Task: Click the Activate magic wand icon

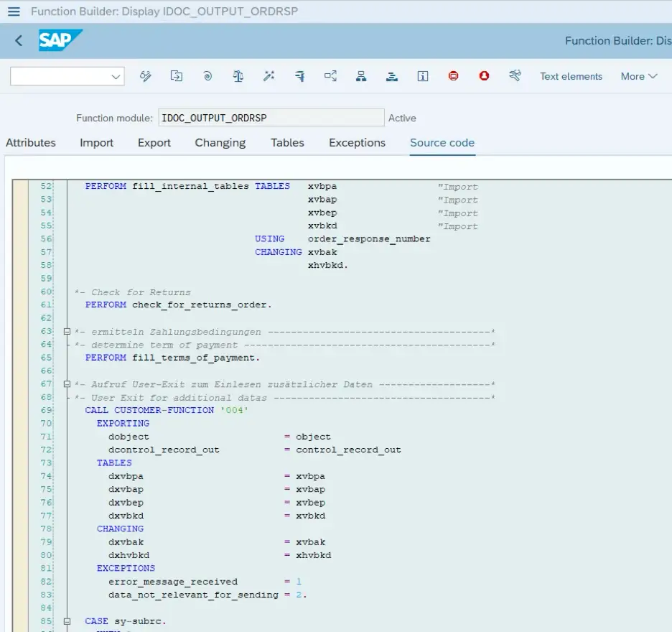Action: [x=269, y=76]
